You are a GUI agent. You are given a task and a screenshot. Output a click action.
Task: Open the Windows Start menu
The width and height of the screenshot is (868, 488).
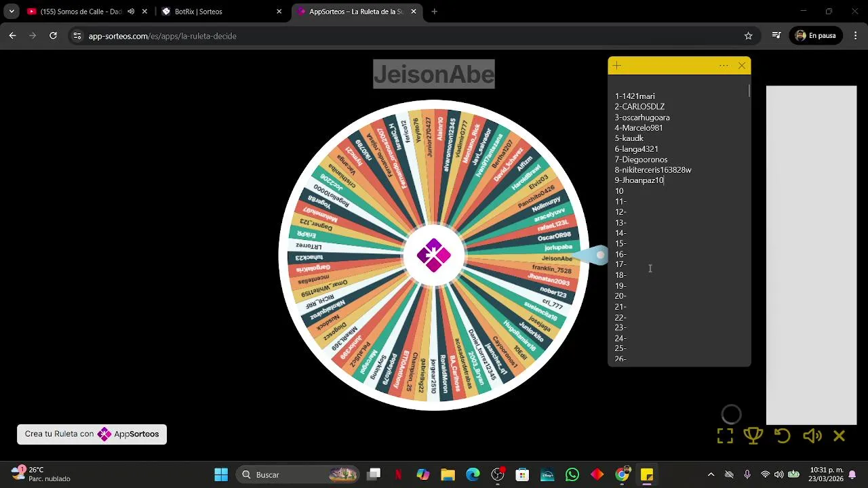tap(221, 474)
